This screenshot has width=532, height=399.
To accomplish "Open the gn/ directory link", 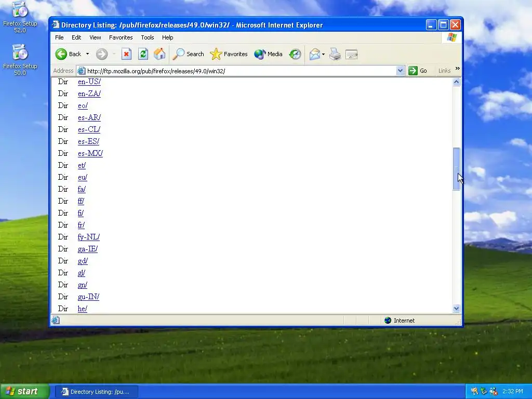I will point(83,285).
